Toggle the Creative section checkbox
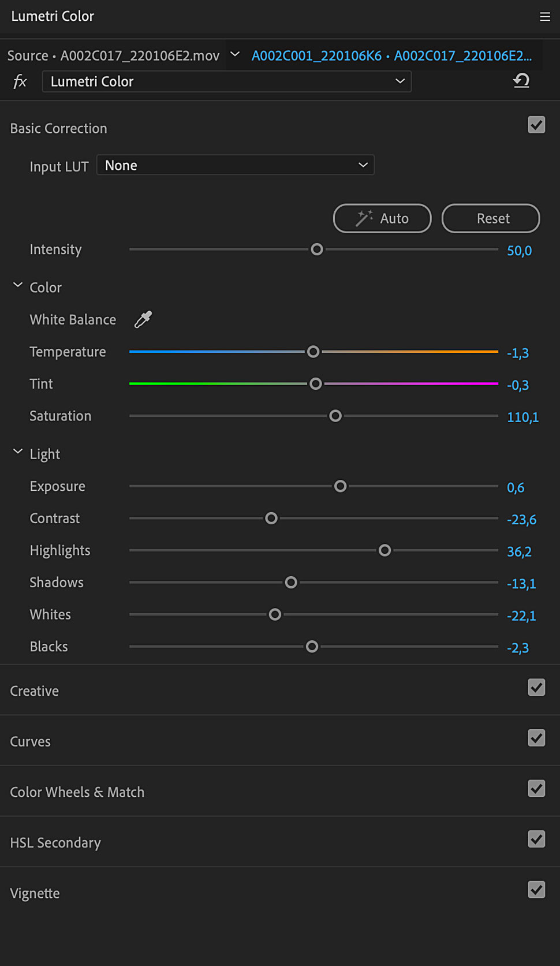Image resolution: width=560 pixels, height=966 pixels. coord(536,687)
